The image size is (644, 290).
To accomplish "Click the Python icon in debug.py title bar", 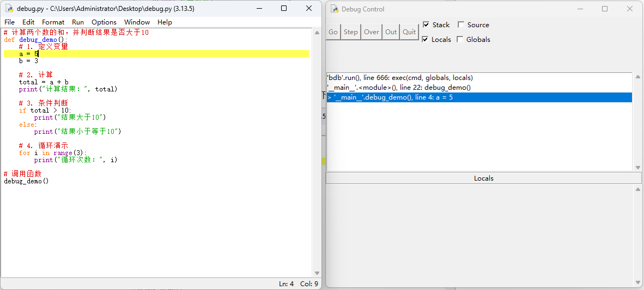I will pos(9,9).
